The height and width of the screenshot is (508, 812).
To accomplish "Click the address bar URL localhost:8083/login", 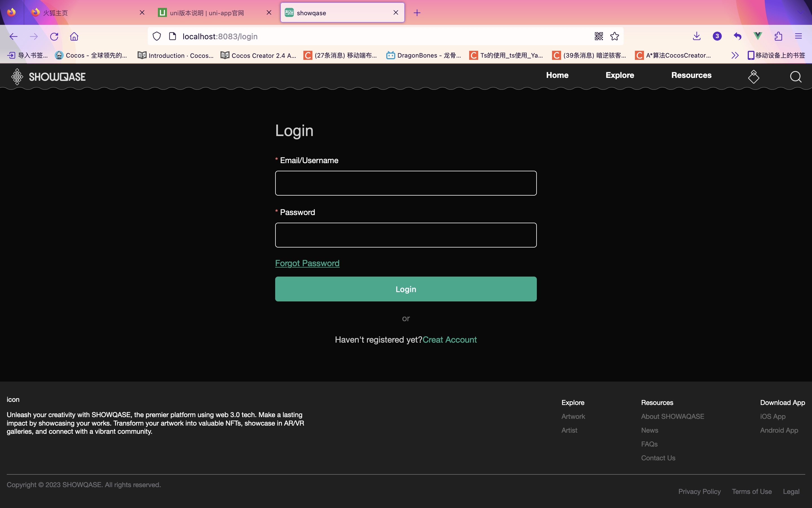I will [220, 36].
